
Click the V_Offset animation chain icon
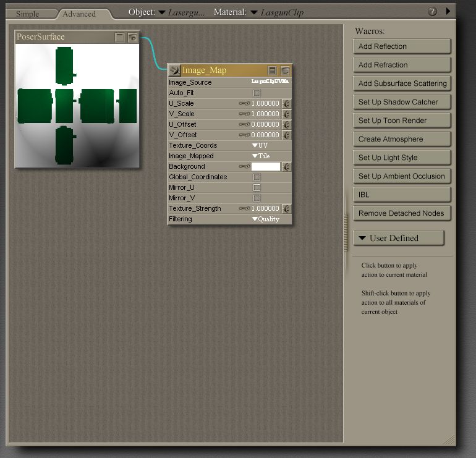244,135
